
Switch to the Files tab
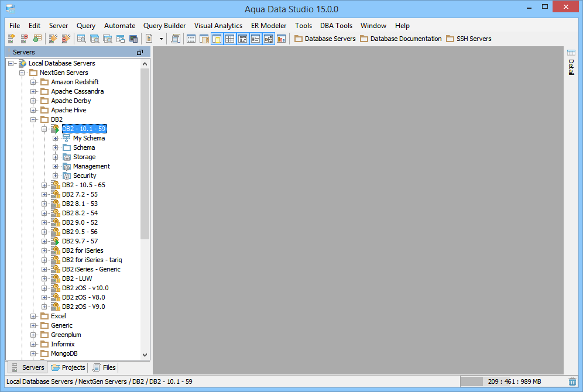point(104,367)
